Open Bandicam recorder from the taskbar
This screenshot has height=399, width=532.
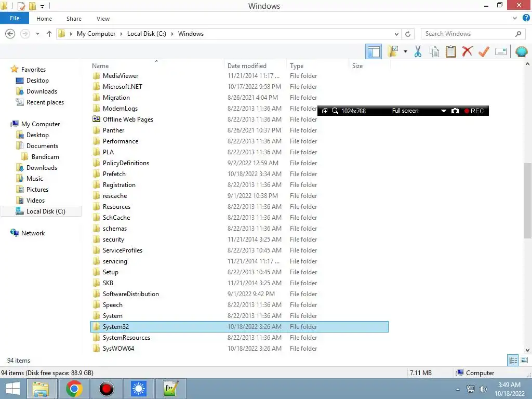point(106,389)
